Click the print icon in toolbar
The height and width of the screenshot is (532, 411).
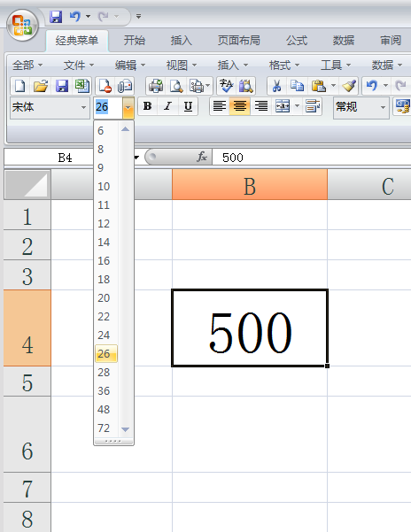(156, 86)
